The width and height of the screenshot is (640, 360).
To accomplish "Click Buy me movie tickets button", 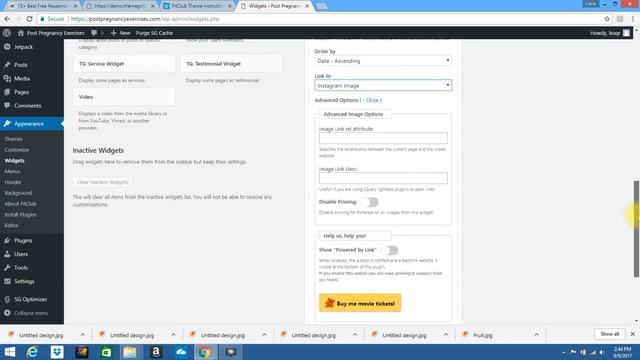I will tap(360, 303).
